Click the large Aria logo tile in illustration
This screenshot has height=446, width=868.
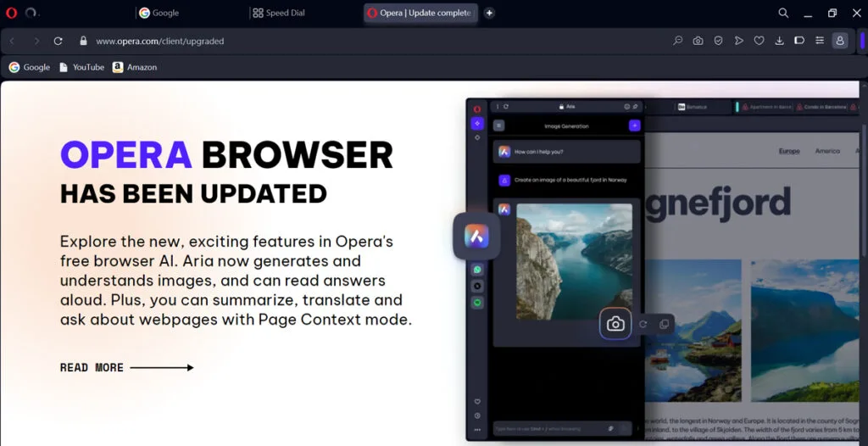click(476, 236)
